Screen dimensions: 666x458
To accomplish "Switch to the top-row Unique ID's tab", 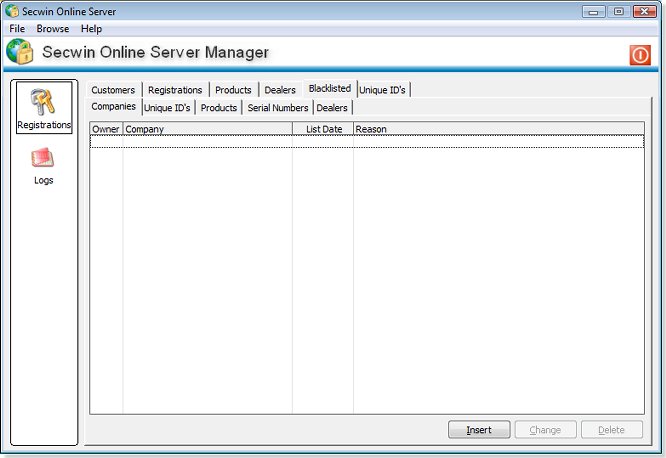I will click(382, 90).
